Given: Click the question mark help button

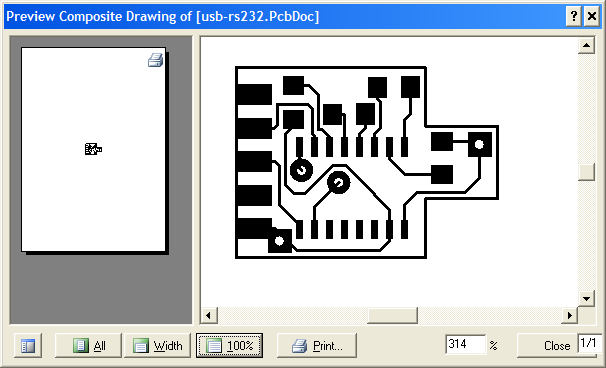Looking at the screenshot, I should [x=574, y=17].
